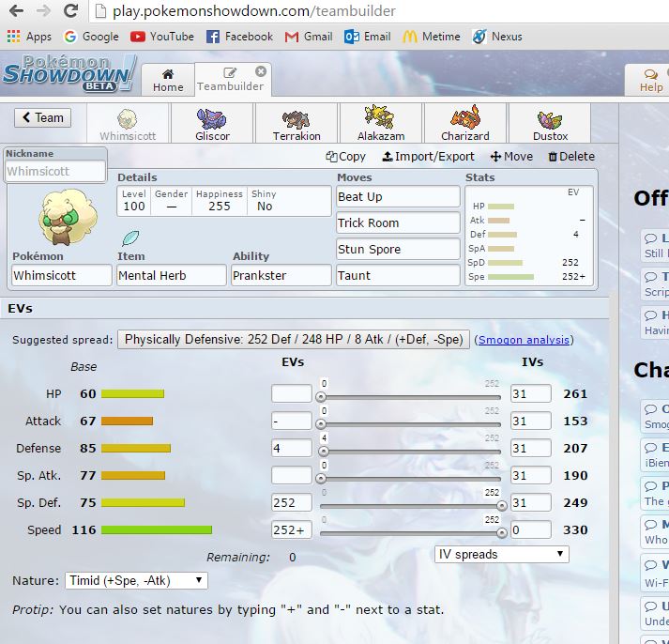Select the Gliscor team slot
Image resolution: width=669 pixels, height=644 pixels.
tap(212, 123)
